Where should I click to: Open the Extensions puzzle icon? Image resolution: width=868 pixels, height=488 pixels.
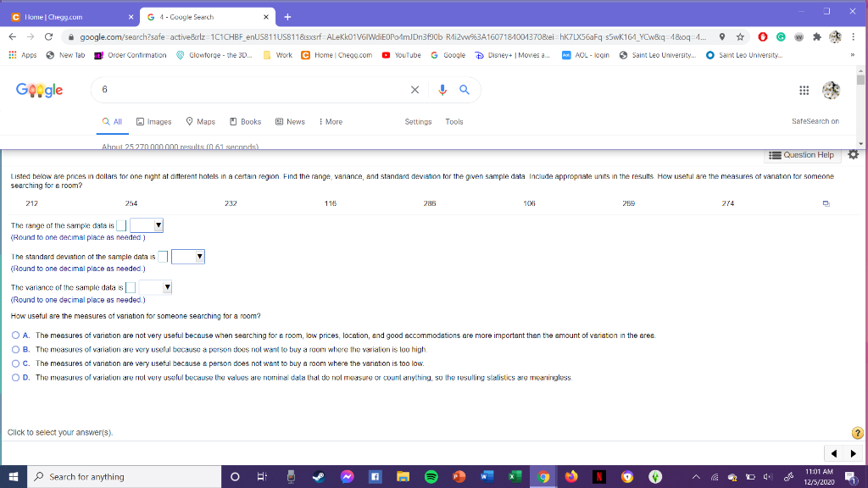817,37
